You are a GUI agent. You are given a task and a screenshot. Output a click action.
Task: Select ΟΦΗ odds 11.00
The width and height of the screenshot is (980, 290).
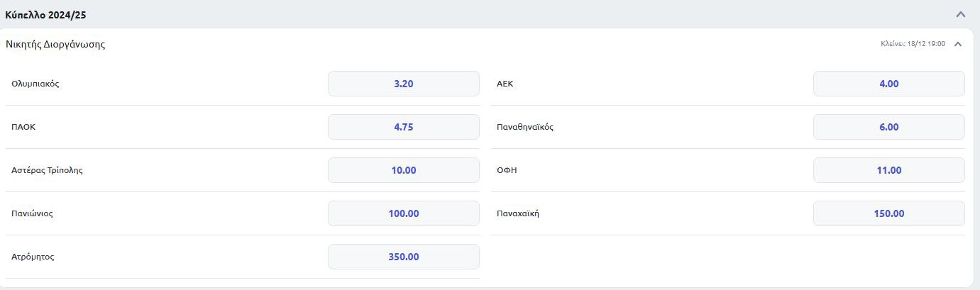(889, 170)
